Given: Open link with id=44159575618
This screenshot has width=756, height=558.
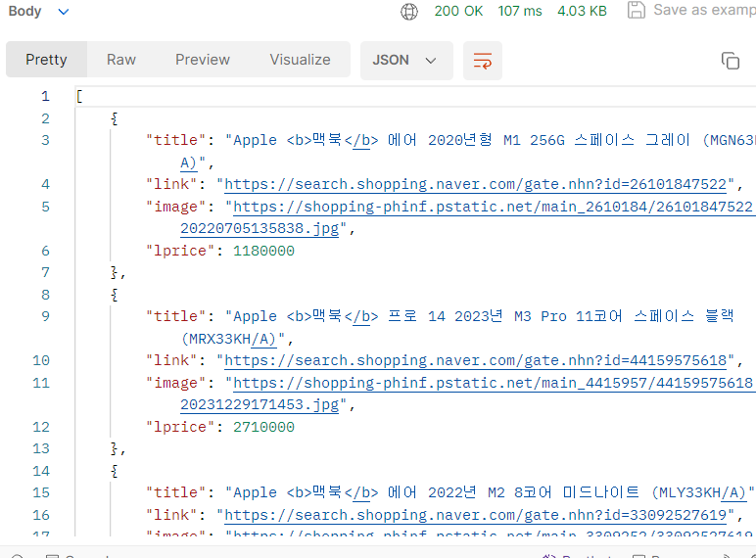Looking at the screenshot, I should pyautogui.click(x=475, y=360).
